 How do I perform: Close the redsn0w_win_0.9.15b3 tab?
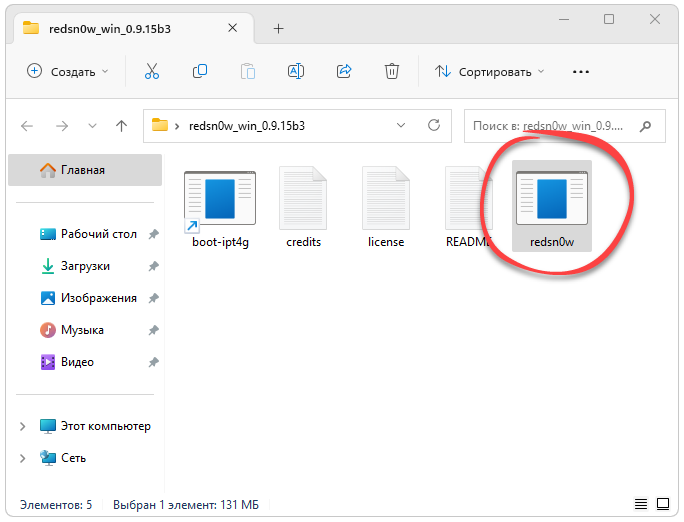(x=233, y=28)
